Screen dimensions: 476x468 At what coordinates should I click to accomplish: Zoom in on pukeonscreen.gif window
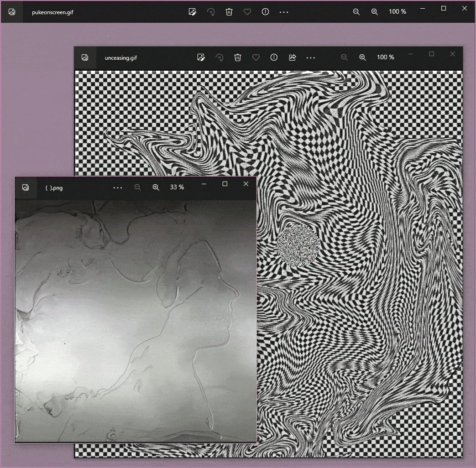(375, 12)
